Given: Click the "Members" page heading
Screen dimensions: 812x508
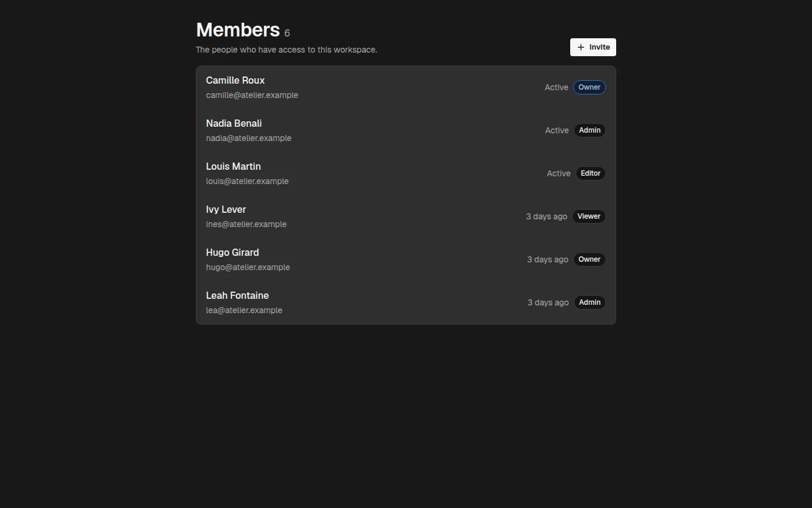Looking at the screenshot, I should click(238, 30).
